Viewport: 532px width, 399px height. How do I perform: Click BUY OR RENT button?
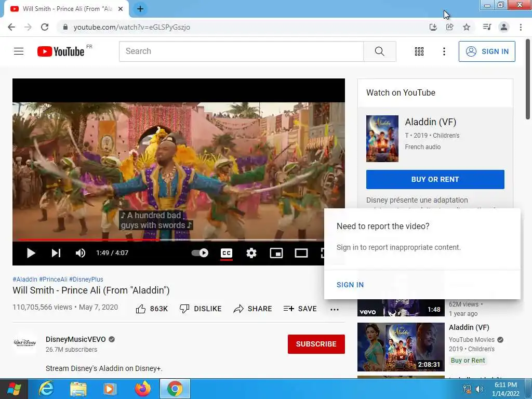point(435,179)
